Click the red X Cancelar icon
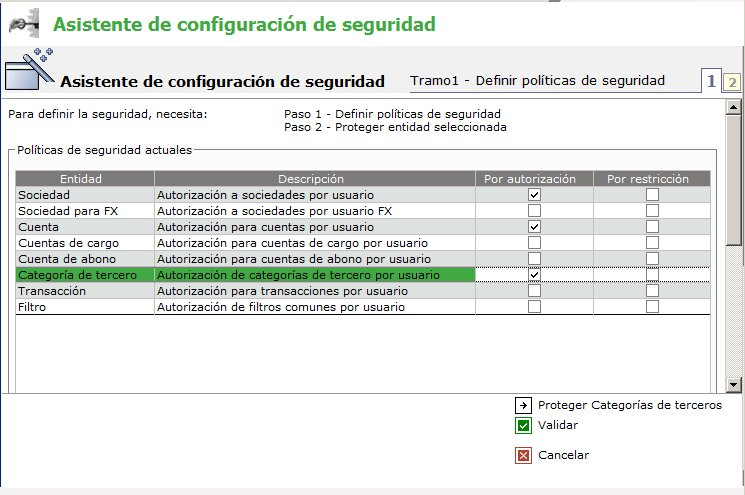This screenshot has height=495, width=745. coord(523,455)
